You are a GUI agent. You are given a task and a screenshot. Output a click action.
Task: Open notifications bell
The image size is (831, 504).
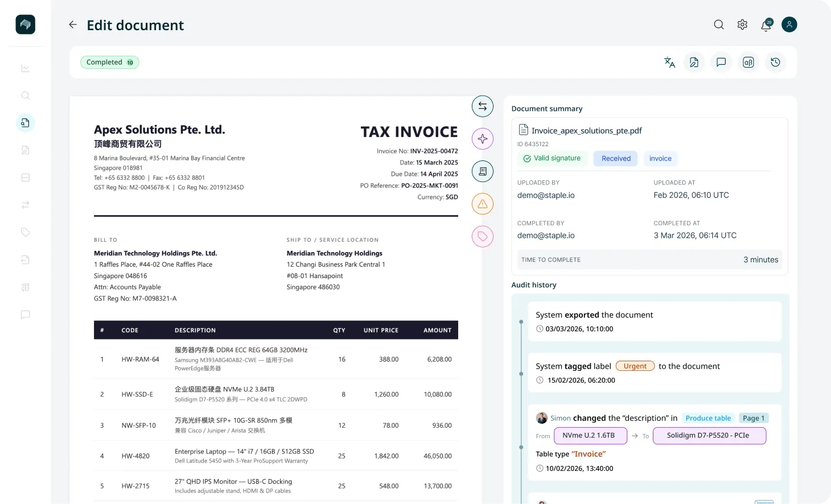pyautogui.click(x=766, y=25)
